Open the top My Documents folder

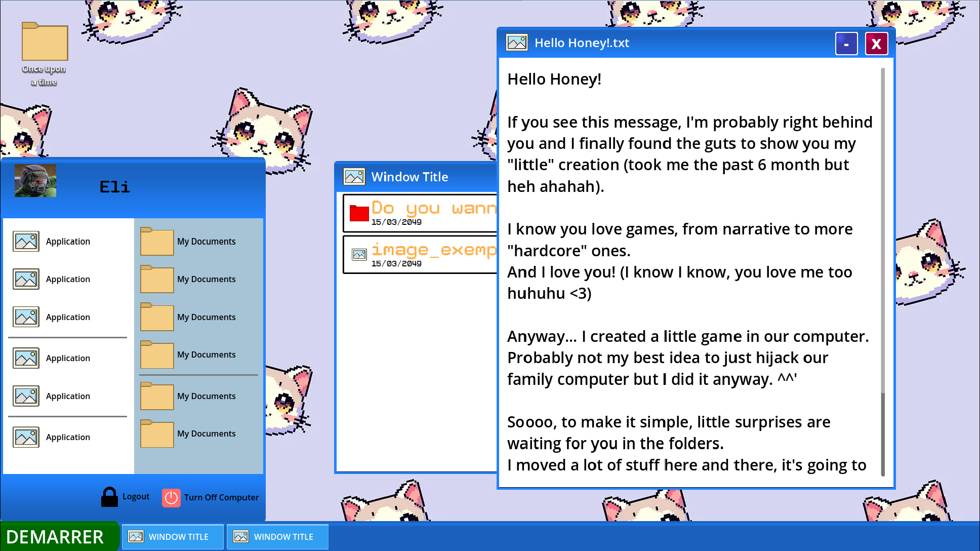pyautogui.click(x=157, y=242)
